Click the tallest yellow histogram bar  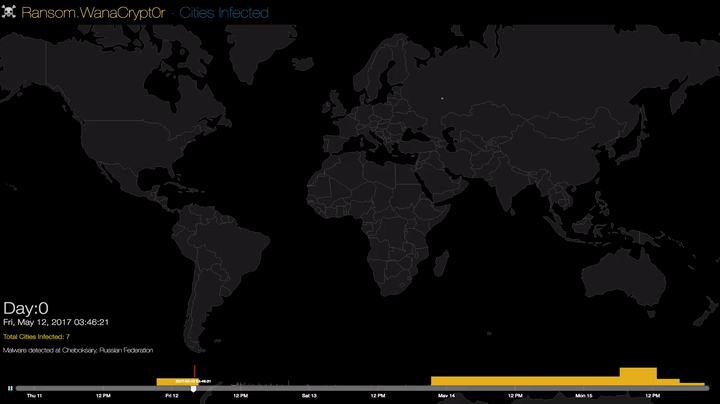click(x=638, y=376)
